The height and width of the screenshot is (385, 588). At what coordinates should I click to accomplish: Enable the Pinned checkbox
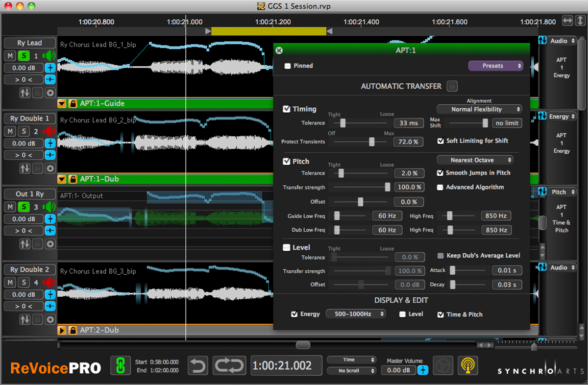pos(288,66)
